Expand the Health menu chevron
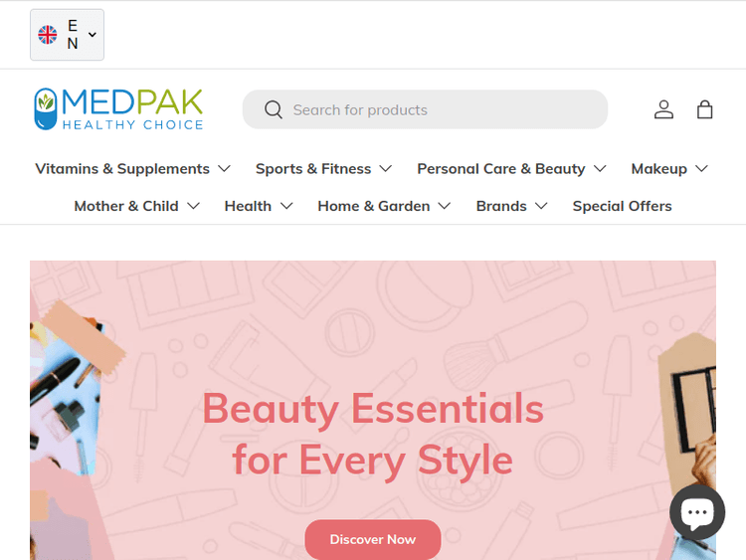This screenshot has width=746, height=560. [286, 206]
